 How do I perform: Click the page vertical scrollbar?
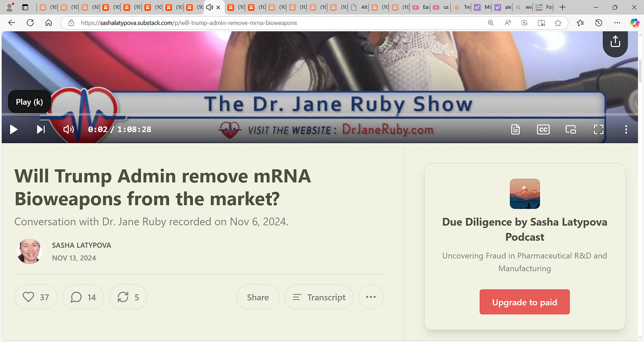641,71
